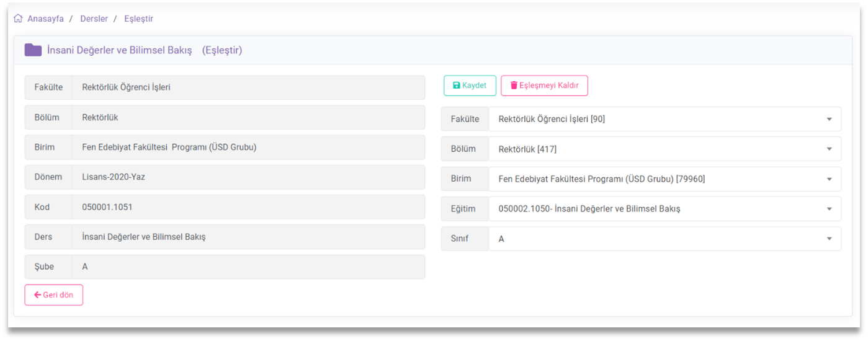This screenshot has height=341, width=868.
Task: Go to Anasayfa in breadcrumb
Action: tap(45, 19)
